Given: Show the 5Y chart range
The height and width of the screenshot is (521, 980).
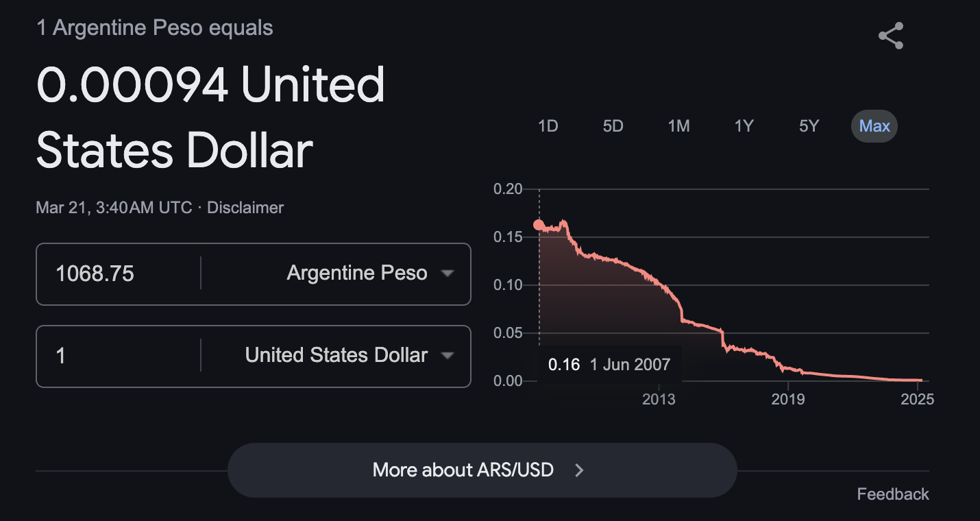Looking at the screenshot, I should [809, 126].
